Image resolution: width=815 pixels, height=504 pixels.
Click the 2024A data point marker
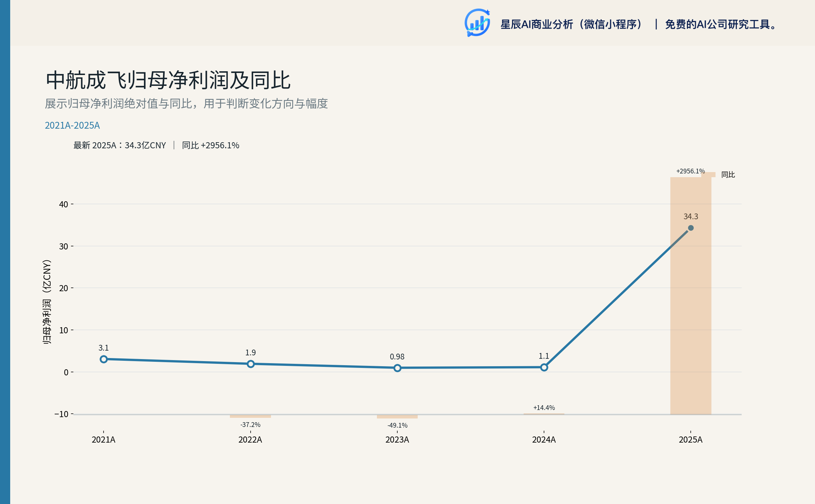(x=544, y=367)
